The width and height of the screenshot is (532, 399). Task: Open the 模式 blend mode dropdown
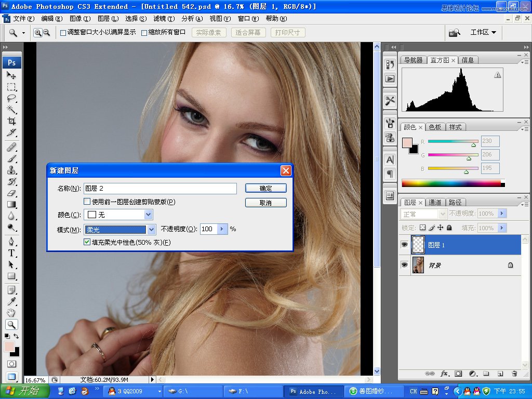tap(151, 229)
